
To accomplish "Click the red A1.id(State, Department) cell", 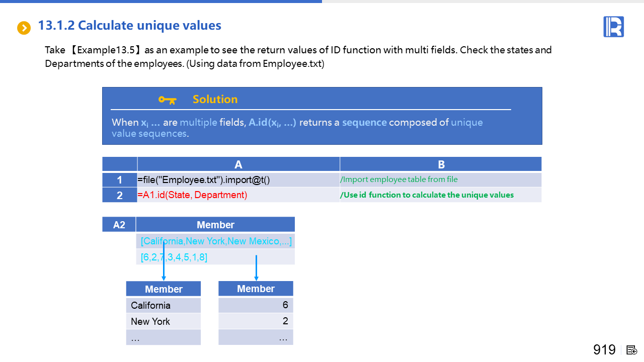I will (238, 195).
